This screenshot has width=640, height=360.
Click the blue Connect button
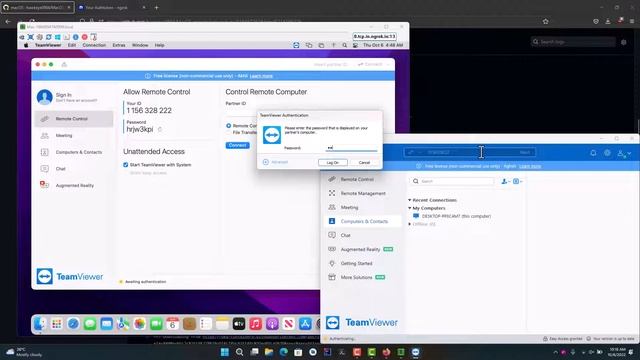pos(238,145)
